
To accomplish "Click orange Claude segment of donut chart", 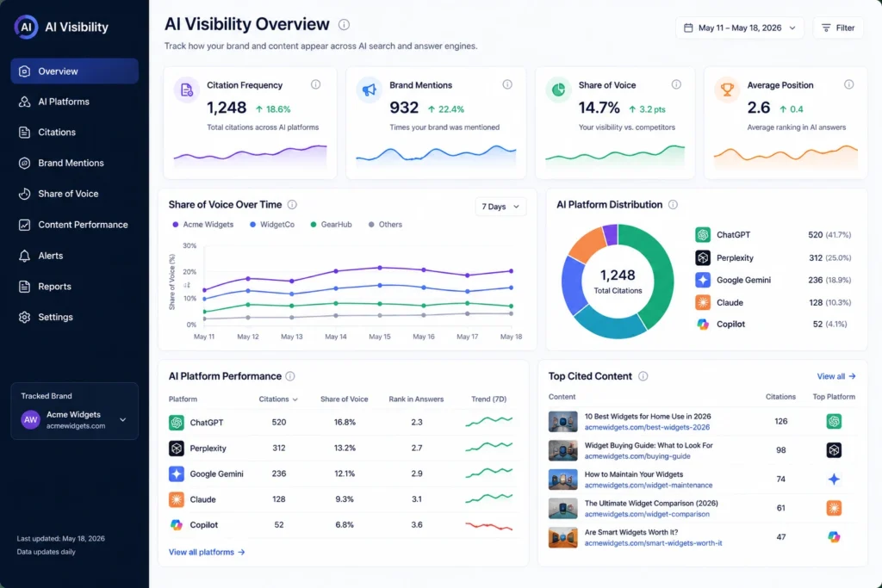I will click(586, 244).
